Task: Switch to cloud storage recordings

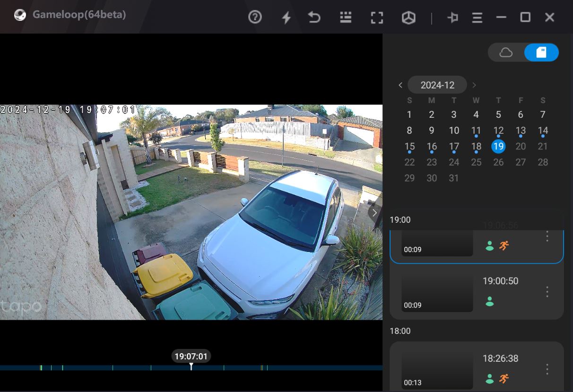Action: pyautogui.click(x=506, y=52)
